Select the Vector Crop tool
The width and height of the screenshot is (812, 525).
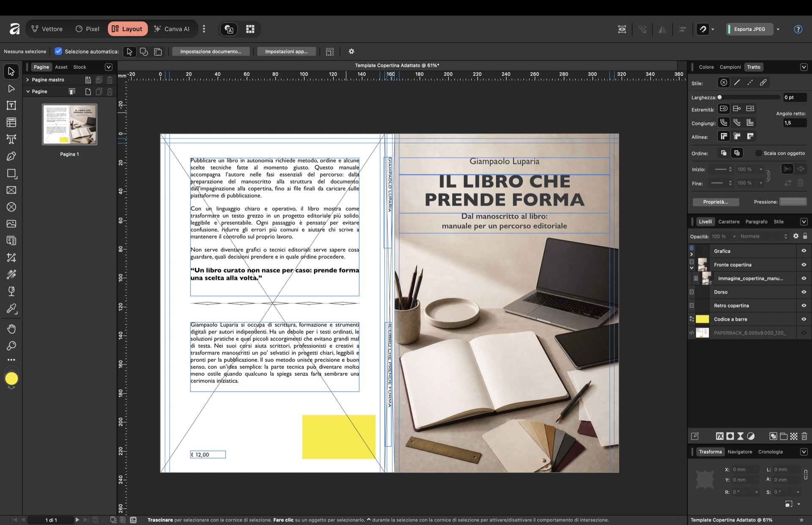tap(11, 258)
